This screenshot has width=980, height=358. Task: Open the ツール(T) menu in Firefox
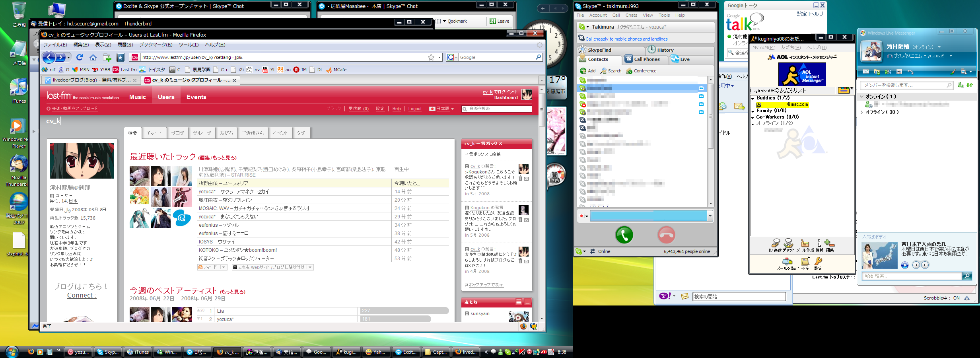coord(189,45)
